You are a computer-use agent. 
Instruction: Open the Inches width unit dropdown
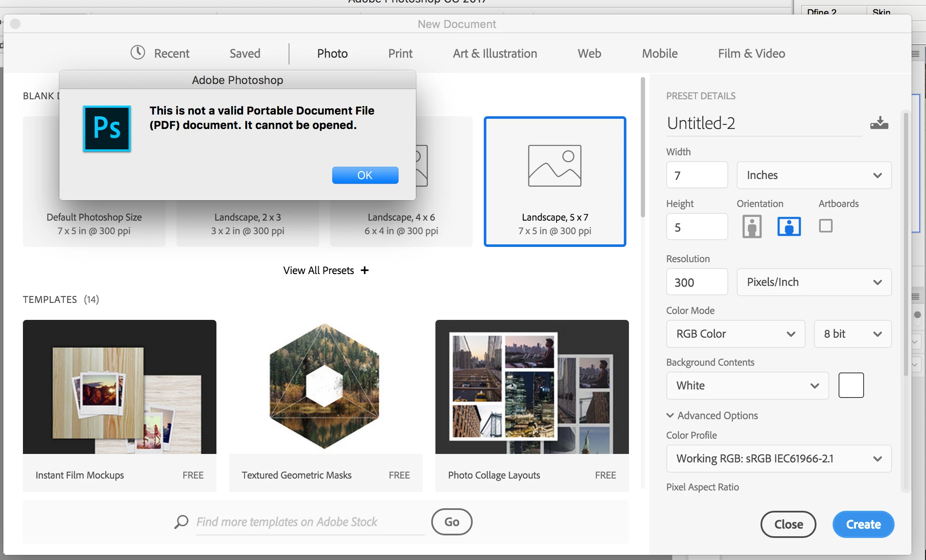click(814, 175)
